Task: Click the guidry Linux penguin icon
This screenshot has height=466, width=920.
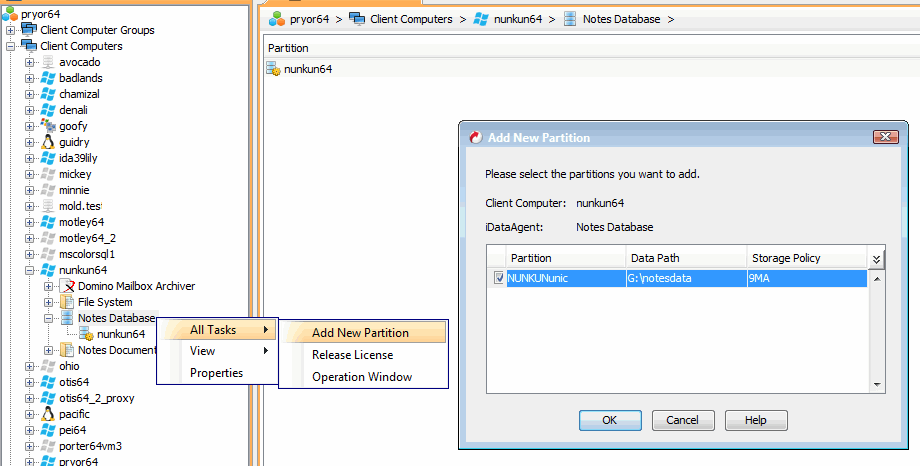Action: point(48,142)
